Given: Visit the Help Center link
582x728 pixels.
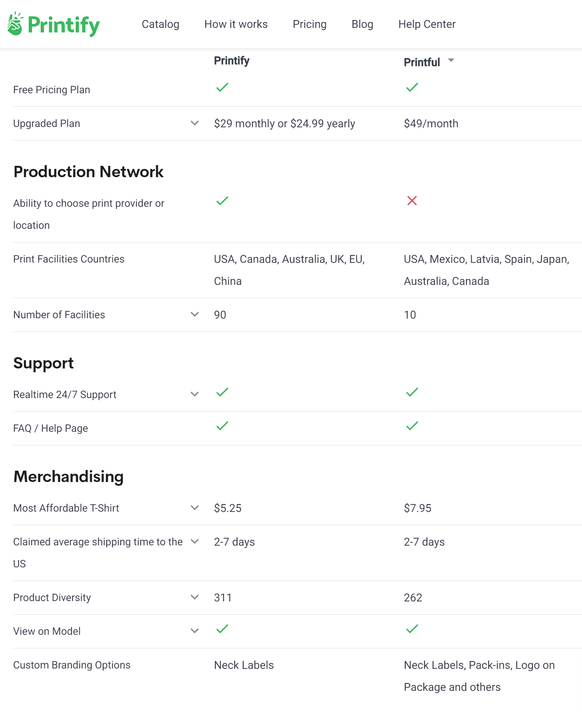Looking at the screenshot, I should coord(427,24).
